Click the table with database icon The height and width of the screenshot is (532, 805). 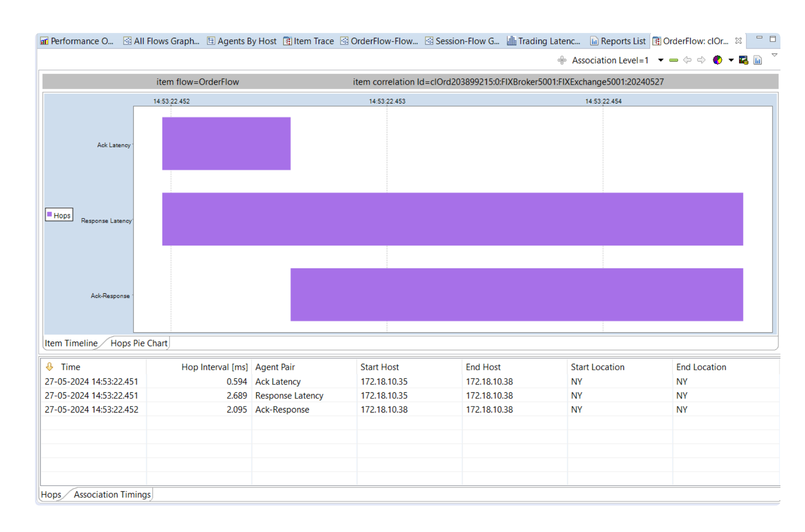click(743, 60)
